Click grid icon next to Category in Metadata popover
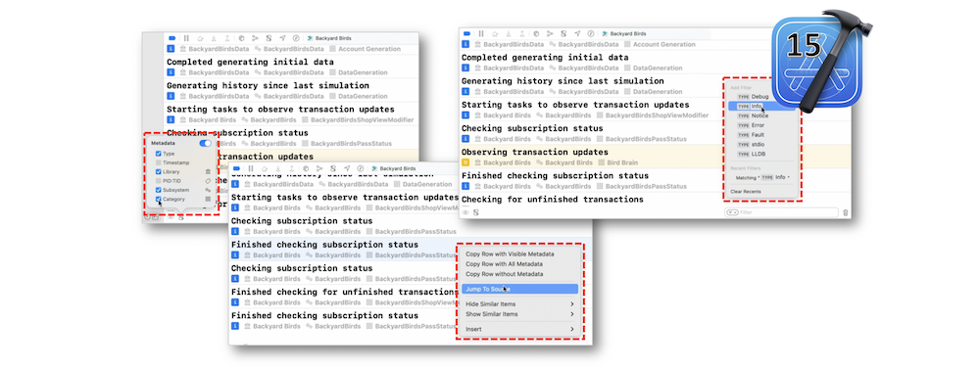Viewport: 980px width, 369px height. click(x=208, y=199)
